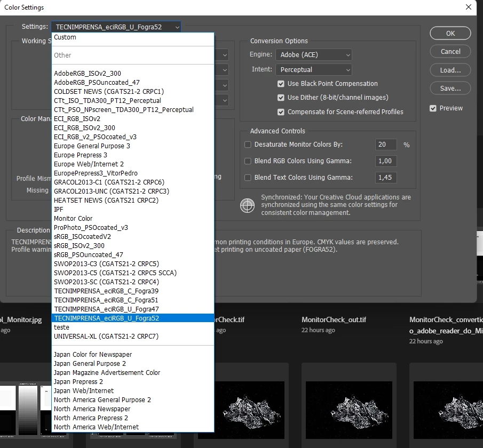The width and height of the screenshot is (483, 448).
Task: Choose TECNIMPRENSA_eciRGB_C_Fogra39 preset
Action: tap(133, 291)
